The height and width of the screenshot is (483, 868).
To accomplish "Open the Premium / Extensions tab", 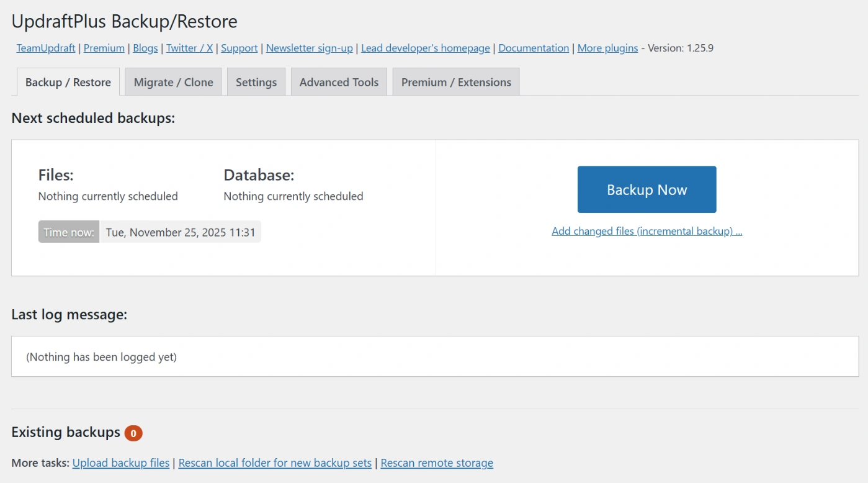I will tap(456, 82).
